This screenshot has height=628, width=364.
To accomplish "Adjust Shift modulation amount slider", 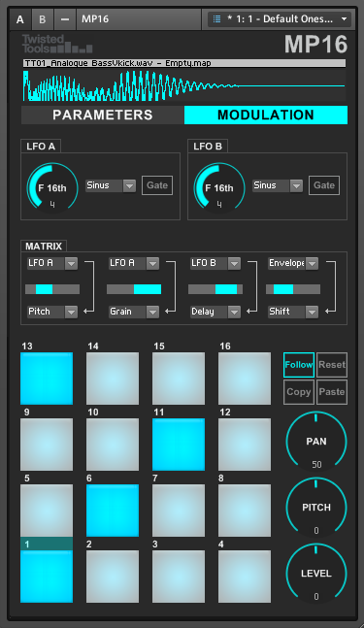I will [293, 289].
